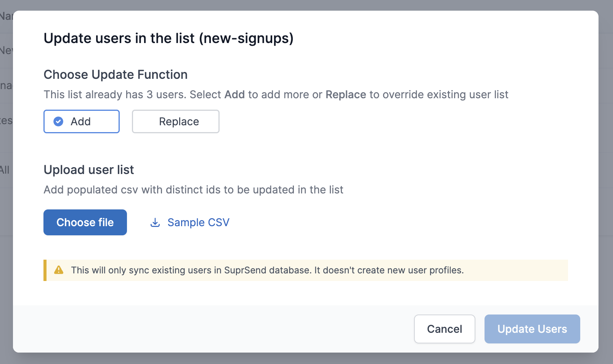The width and height of the screenshot is (613, 364).
Task: Click the download icon beside Sample CSV
Action: (155, 222)
